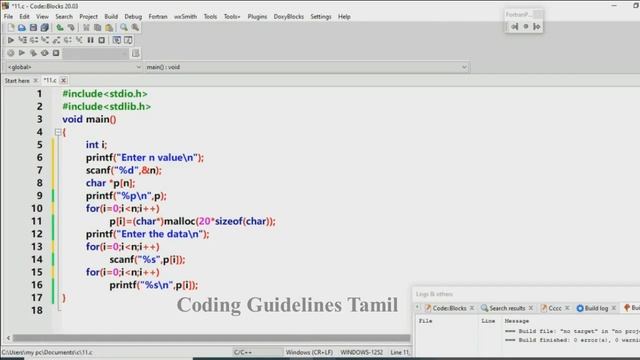
Task: Open the Debug menu
Action: point(133,17)
